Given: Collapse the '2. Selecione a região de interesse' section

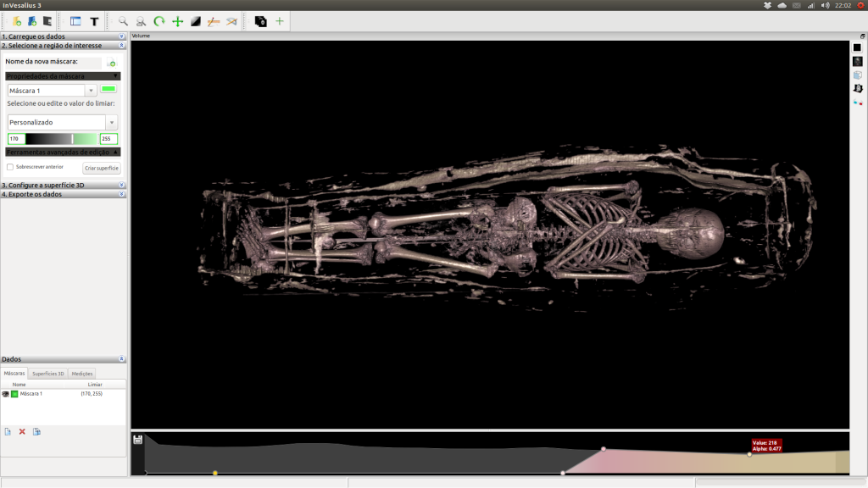Looking at the screenshot, I should pos(120,47).
